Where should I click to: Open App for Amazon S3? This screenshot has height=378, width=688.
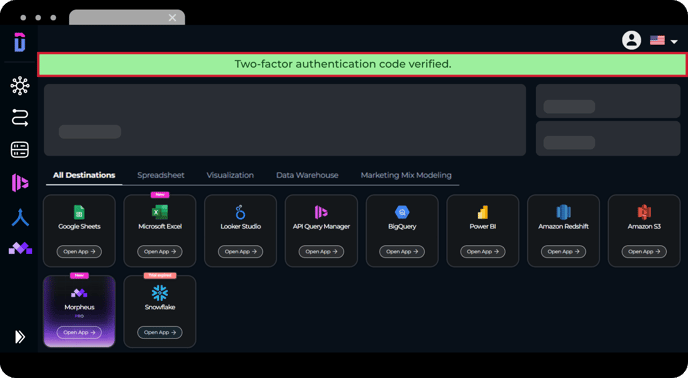click(644, 252)
